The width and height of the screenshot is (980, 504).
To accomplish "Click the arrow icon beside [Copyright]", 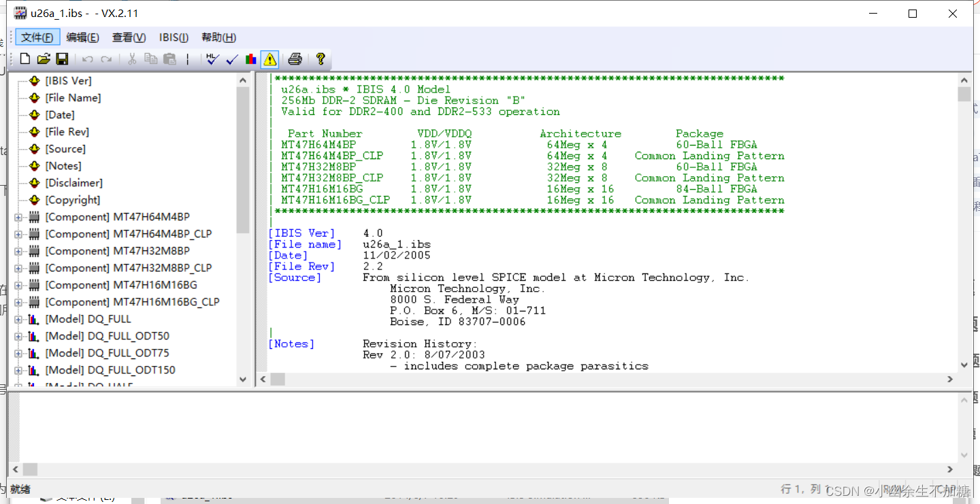I will pos(34,200).
